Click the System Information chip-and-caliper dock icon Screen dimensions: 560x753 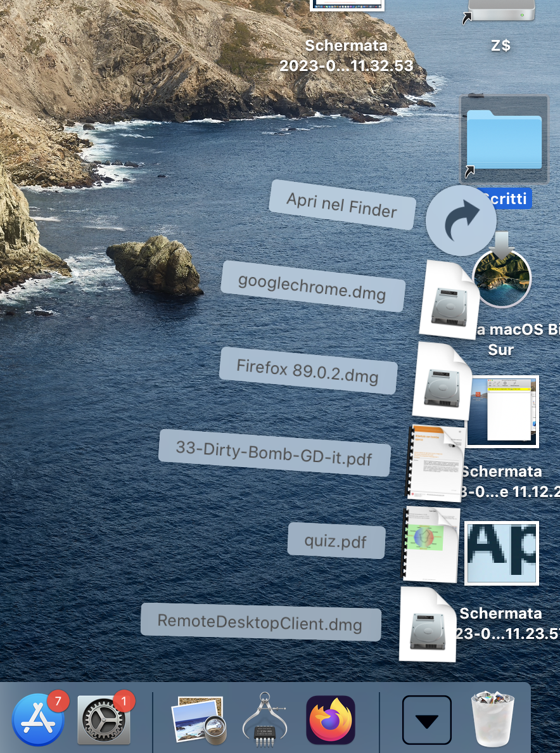(265, 720)
